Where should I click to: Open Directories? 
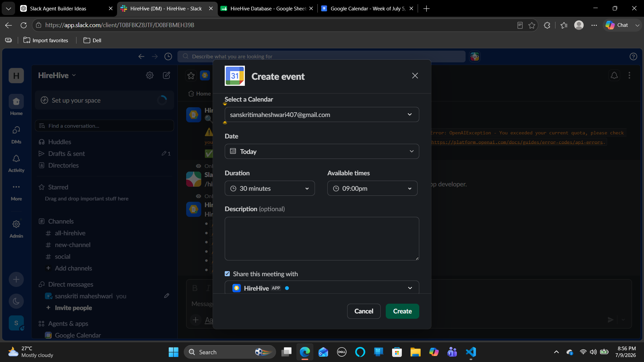tap(104, 165)
